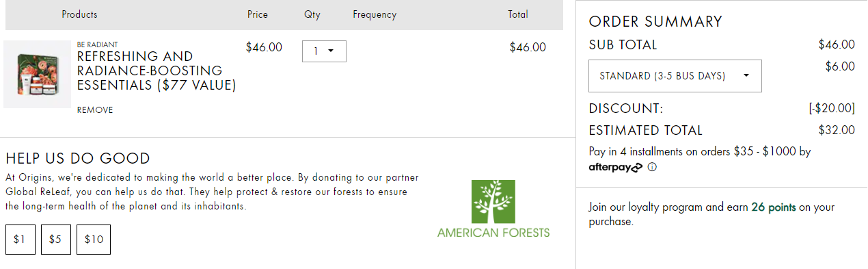
Task: Select the $5 donation button
Action: (x=55, y=240)
